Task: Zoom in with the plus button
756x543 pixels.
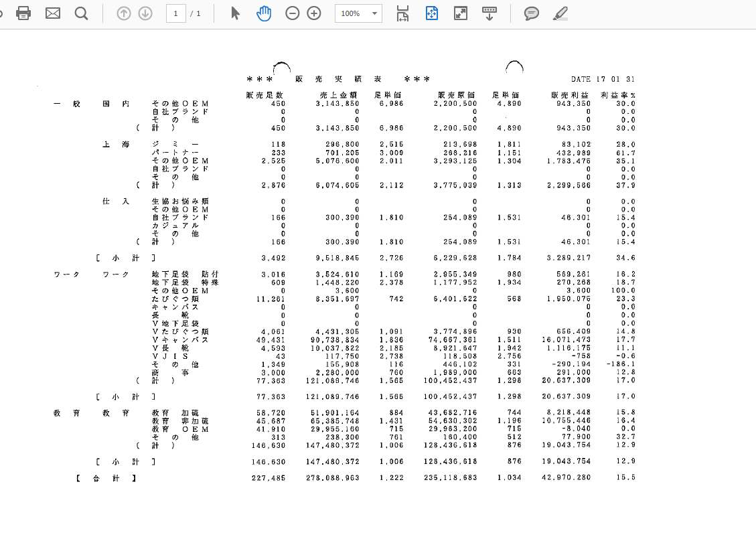Action: pos(314,13)
